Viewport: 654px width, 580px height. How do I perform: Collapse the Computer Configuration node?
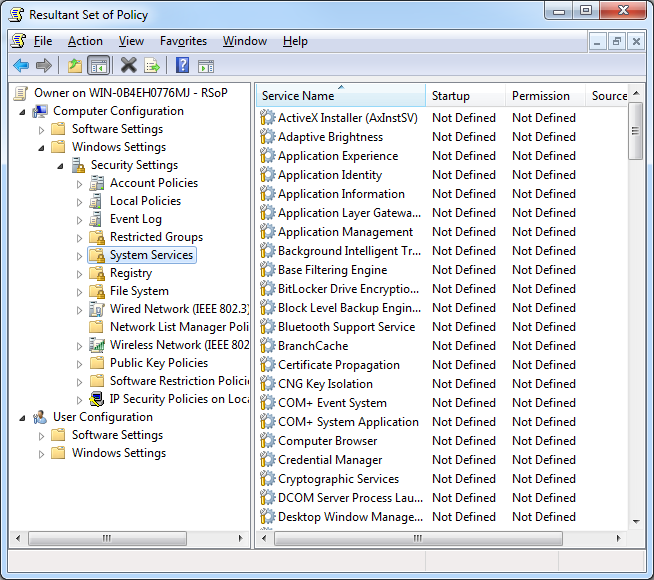(23, 112)
